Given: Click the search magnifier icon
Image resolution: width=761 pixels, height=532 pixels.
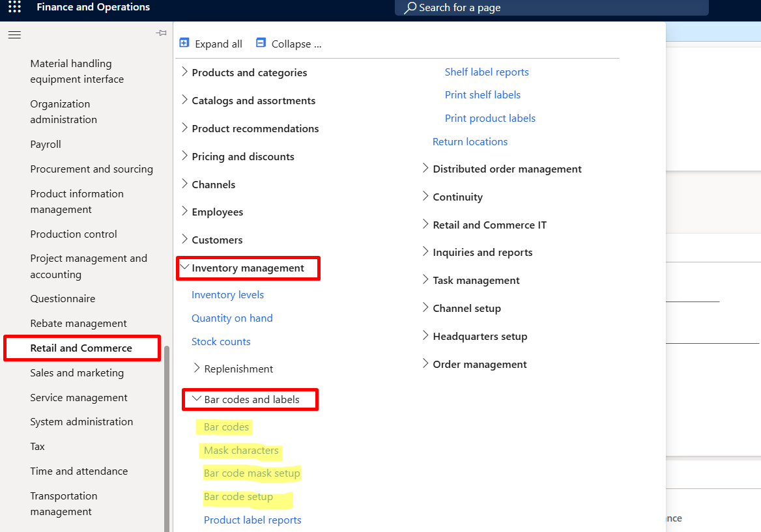Looking at the screenshot, I should tap(410, 8).
